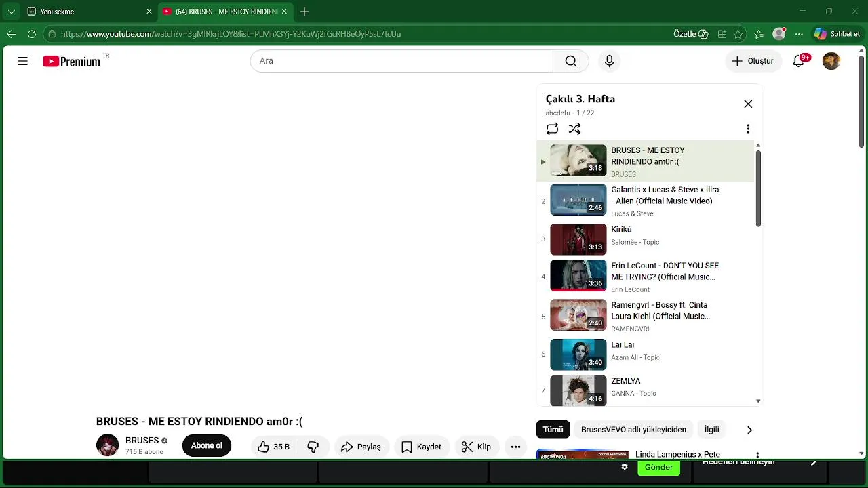Screen dimensions: 868x488
Task: Close the BRUSES YouTube tab
Action: coord(285,12)
